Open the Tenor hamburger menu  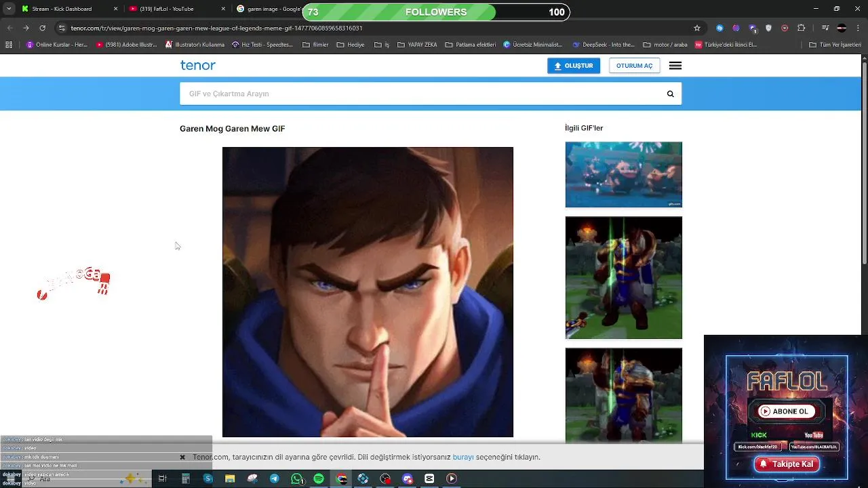pos(675,66)
